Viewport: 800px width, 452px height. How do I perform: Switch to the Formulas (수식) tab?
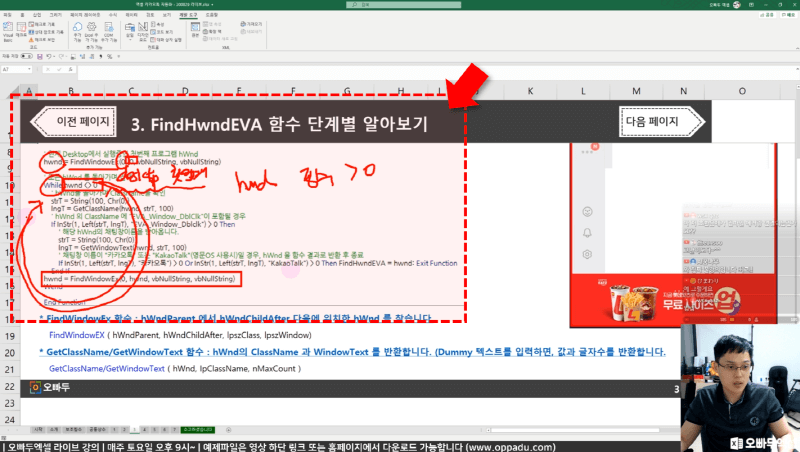tap(113, 15)
